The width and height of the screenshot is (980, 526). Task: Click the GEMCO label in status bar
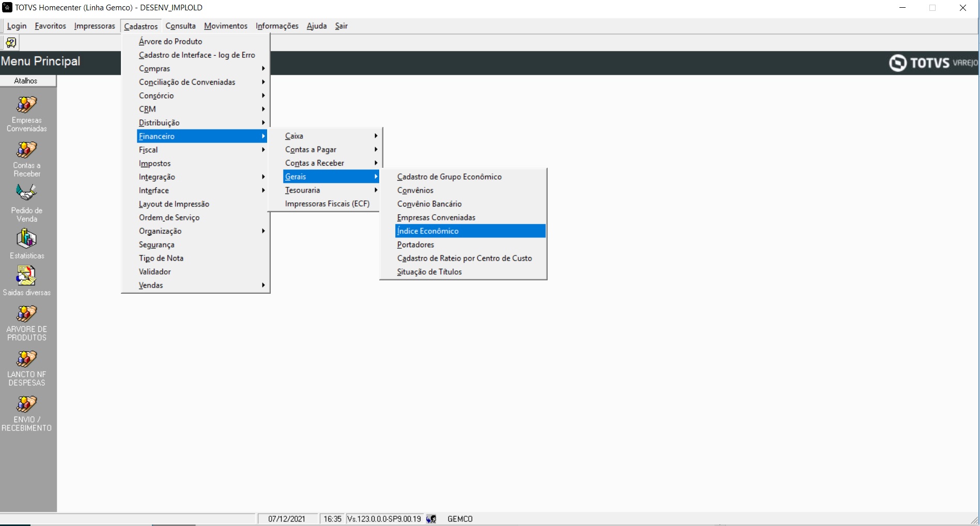460,519
